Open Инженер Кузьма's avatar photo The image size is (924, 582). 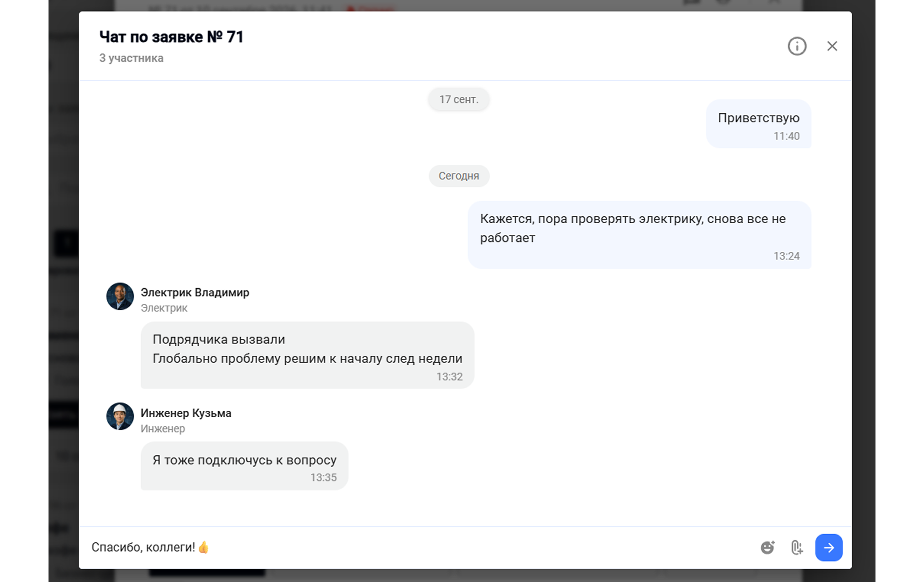[x=120, y=416]
